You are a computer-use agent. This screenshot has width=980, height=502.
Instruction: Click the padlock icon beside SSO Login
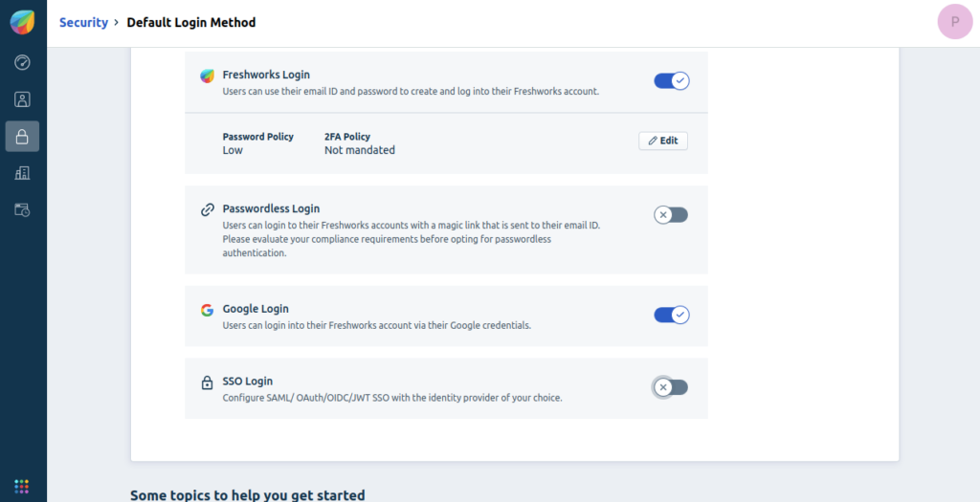(207, 382)
